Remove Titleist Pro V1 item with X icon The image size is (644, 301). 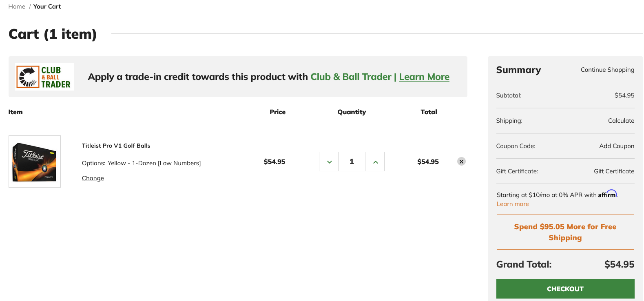461,162
